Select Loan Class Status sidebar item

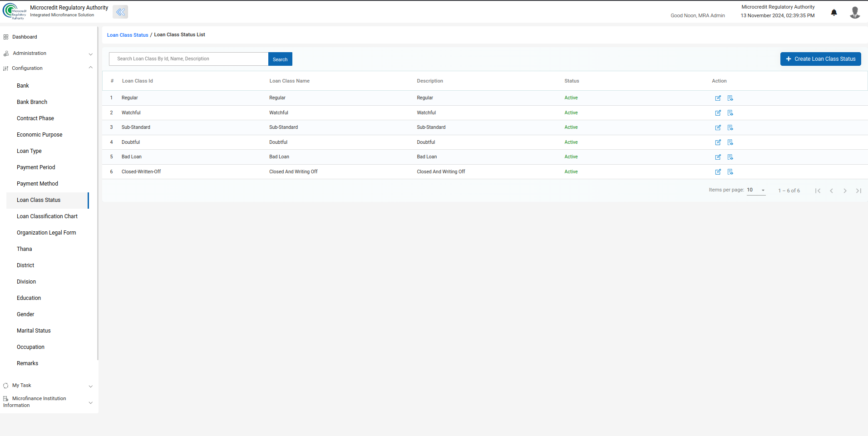tap(47, 200)
